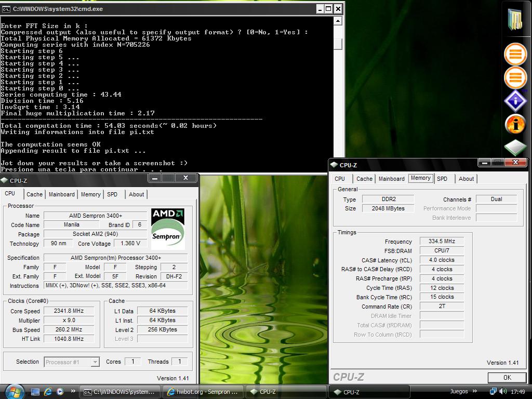
Task: Open the orange round info sidebar icon
Action: pyautogui.click(x=515, y=124)
